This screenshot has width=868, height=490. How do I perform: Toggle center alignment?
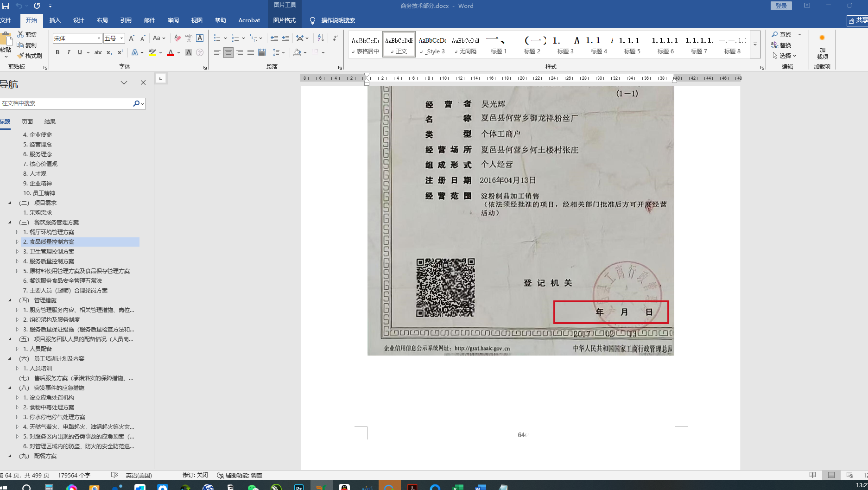228,52
